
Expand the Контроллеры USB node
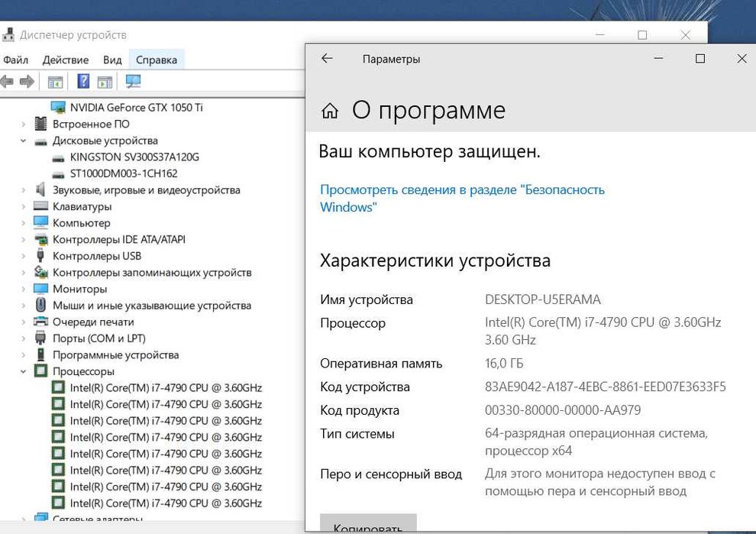tap(23, 256)
